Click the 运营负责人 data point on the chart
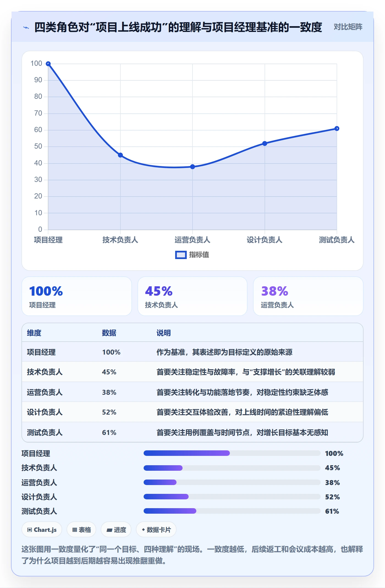This screenshot has height=588, width=385. pyautogui.click(x=193, y=167)
